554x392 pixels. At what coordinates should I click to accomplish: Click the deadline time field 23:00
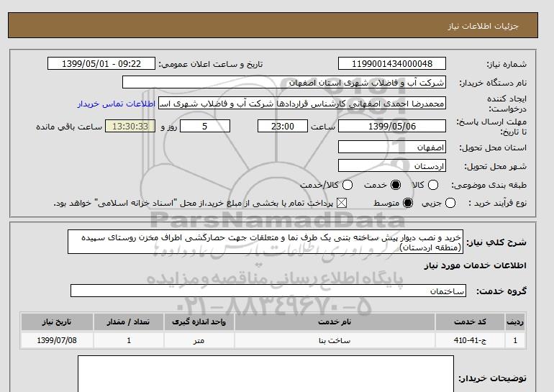[283, 126]
